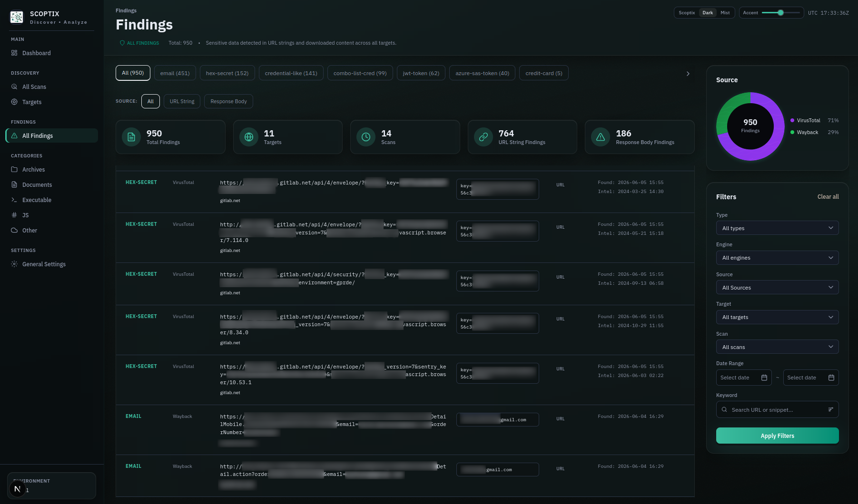The image size is (858, 504).
Task: Click the end Select date field
Action: pos(811,378)
